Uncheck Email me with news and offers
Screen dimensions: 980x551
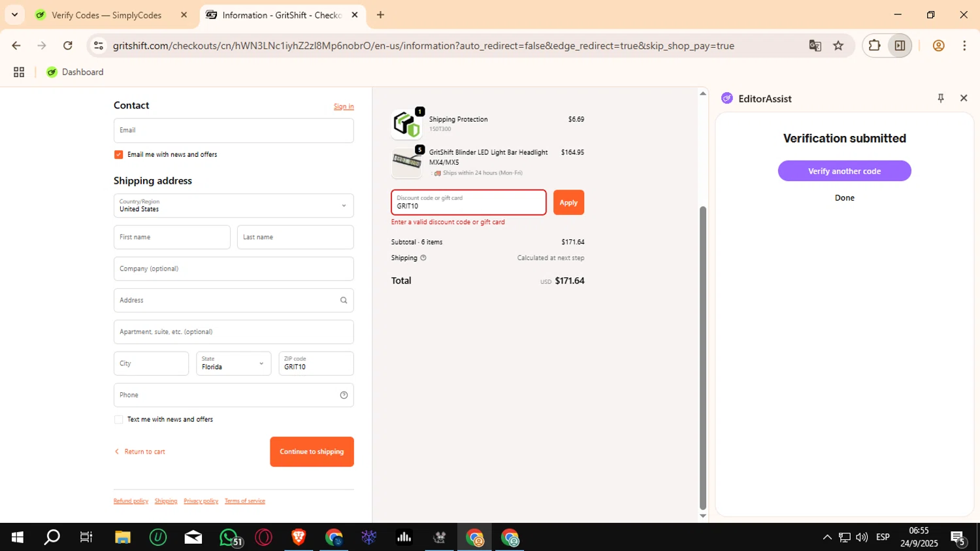pos(118,154)
